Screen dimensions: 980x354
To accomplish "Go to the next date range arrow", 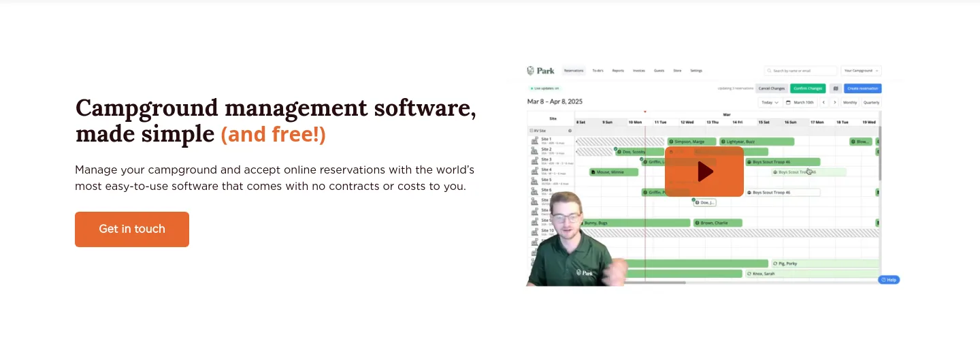I will (834, 102).
